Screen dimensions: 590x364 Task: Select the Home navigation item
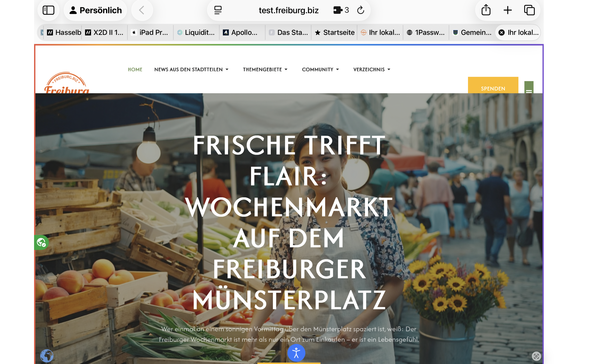[x=135, y=70]
